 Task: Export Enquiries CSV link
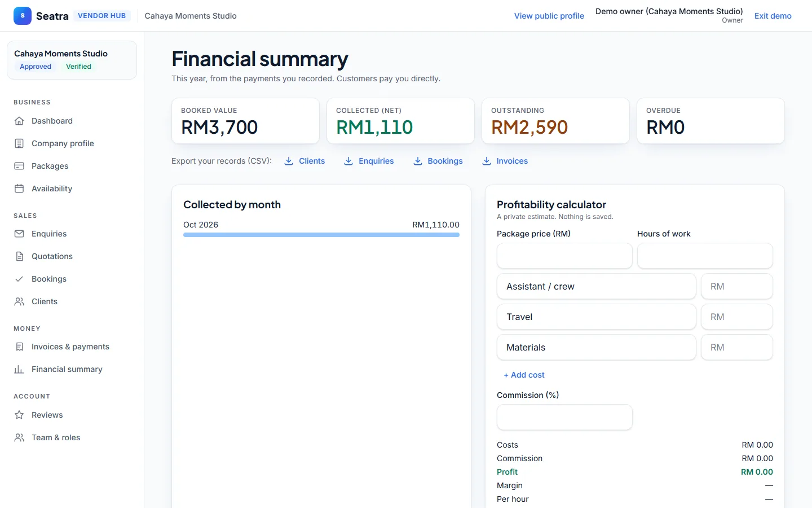369,161
